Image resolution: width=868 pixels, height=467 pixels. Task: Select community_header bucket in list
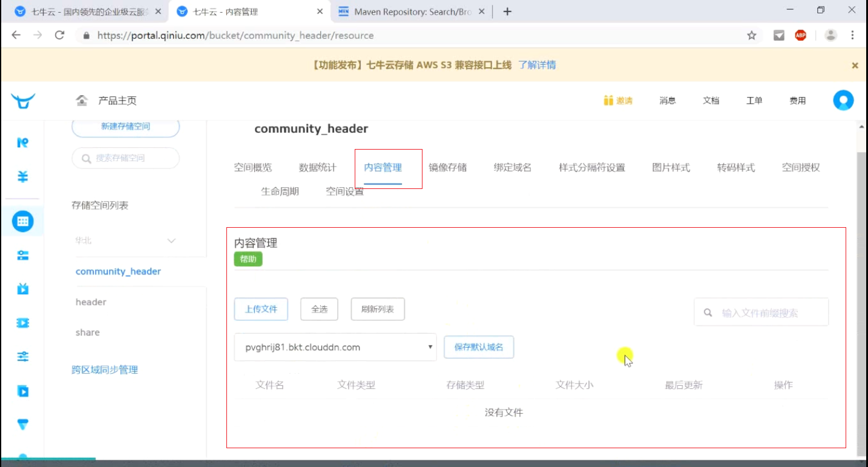[118, 271]
